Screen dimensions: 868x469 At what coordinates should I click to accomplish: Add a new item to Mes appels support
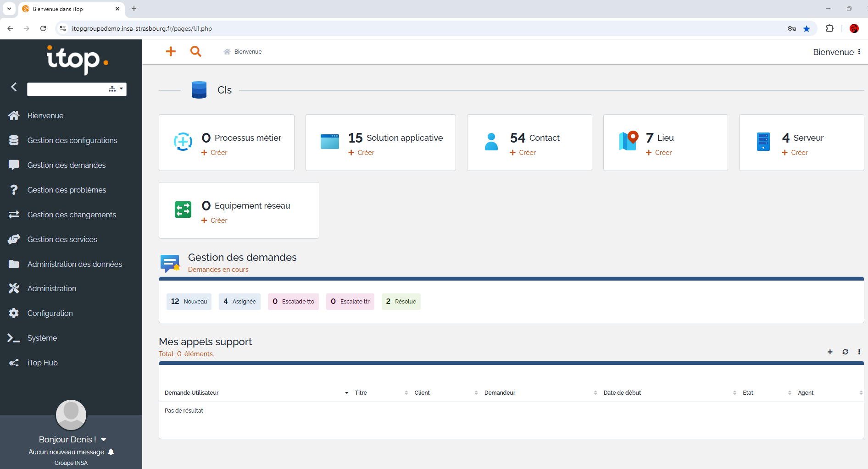[830, 352]
